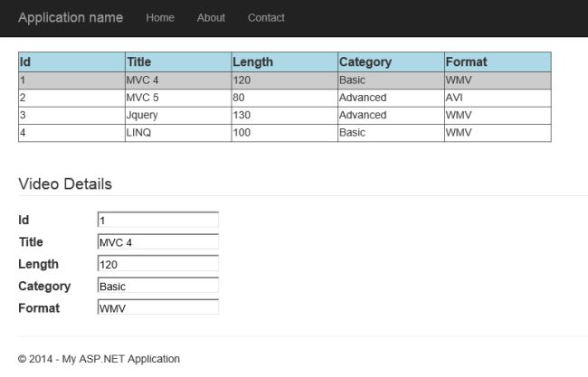The image size is (588, 377).
Task: Click the Jquery row title cell
Action: tap(142, 115)
